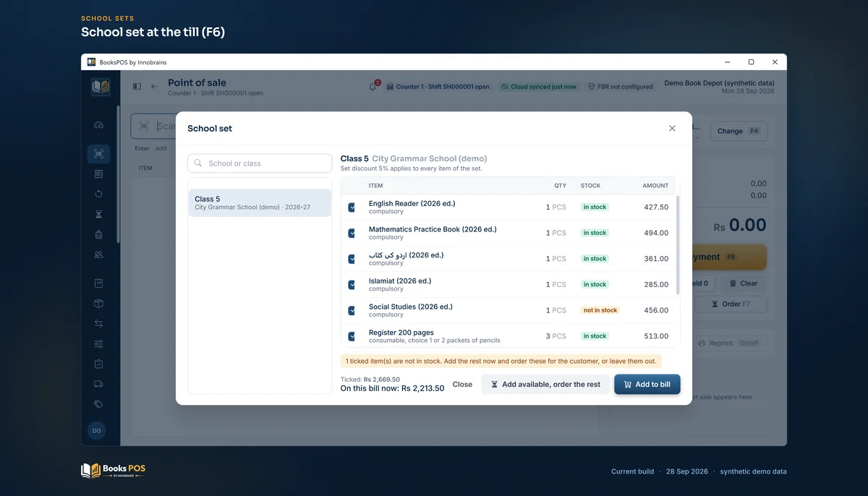Click the 427.50 amount cell
Viewport: 868px width, 496px height.
click(656, 207)
